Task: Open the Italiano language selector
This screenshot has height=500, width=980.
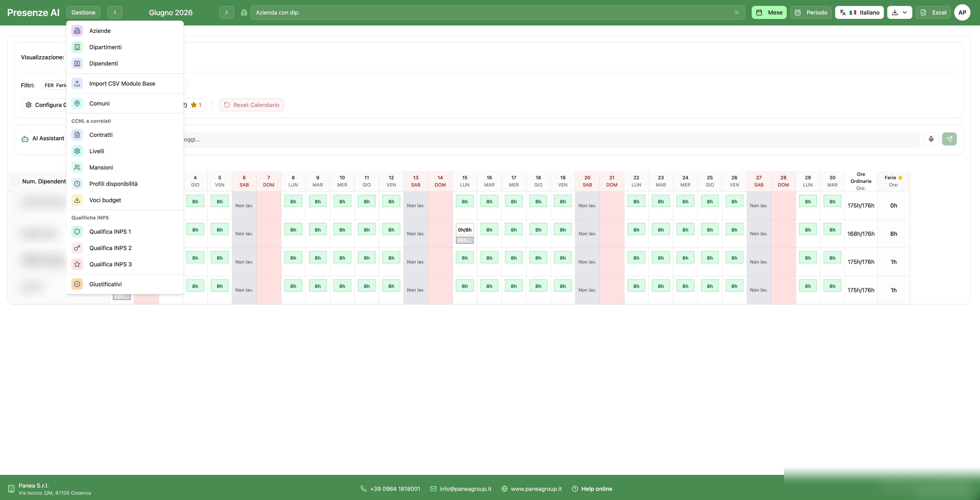Action: (x=859, y=13)
